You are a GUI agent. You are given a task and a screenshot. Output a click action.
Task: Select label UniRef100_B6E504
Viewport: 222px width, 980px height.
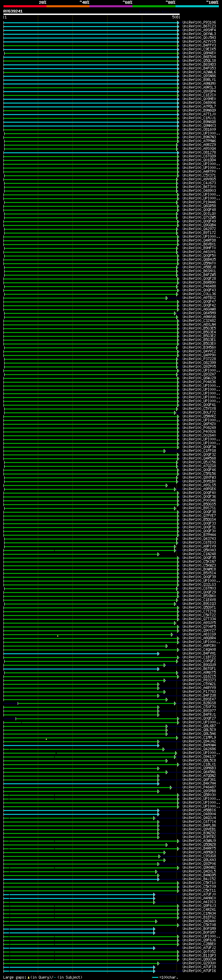pos(199,57)
